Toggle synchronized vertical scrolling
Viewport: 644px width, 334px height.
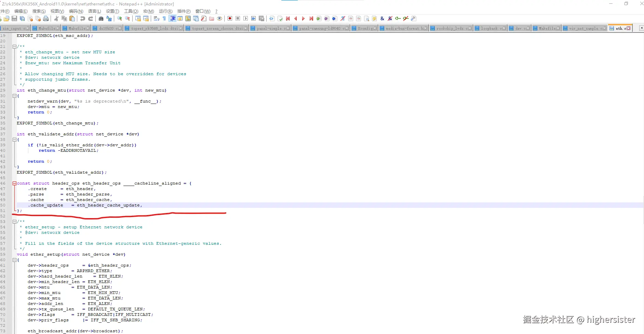[138, 18]
